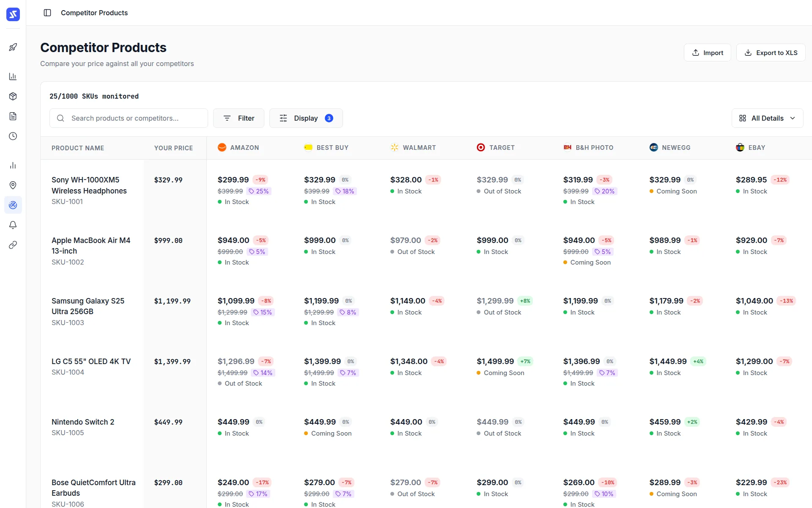Click Amazon's $299.99 price for Sony headphones
The height and width of the screenshot is (508, 812).
[233, 180]
